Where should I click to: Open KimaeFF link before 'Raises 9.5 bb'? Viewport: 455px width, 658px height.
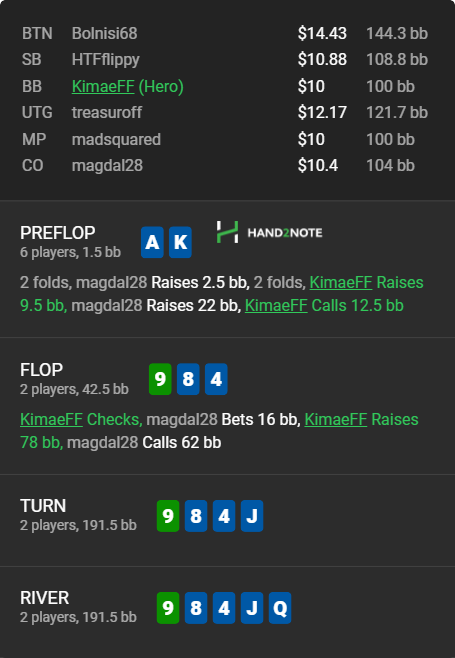pos(341,282)
